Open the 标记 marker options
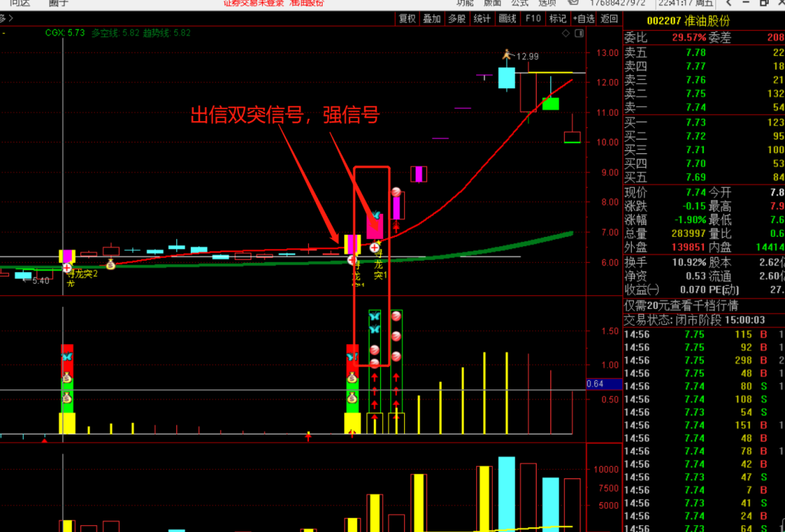Viewport: 785px width, 532px height. [x=557, y=18]
